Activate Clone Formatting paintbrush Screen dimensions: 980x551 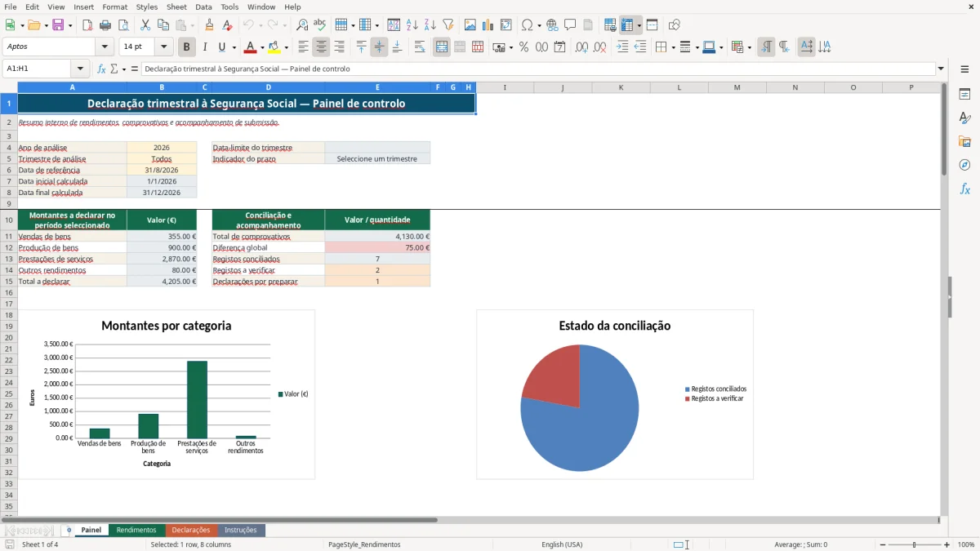click(x=209, y=25)
